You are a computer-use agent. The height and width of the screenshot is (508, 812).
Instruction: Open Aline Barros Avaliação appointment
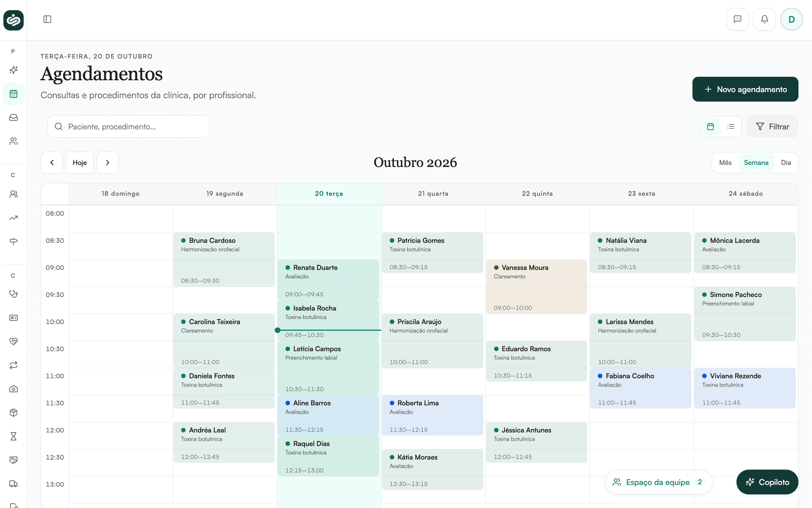coord(328,416)
